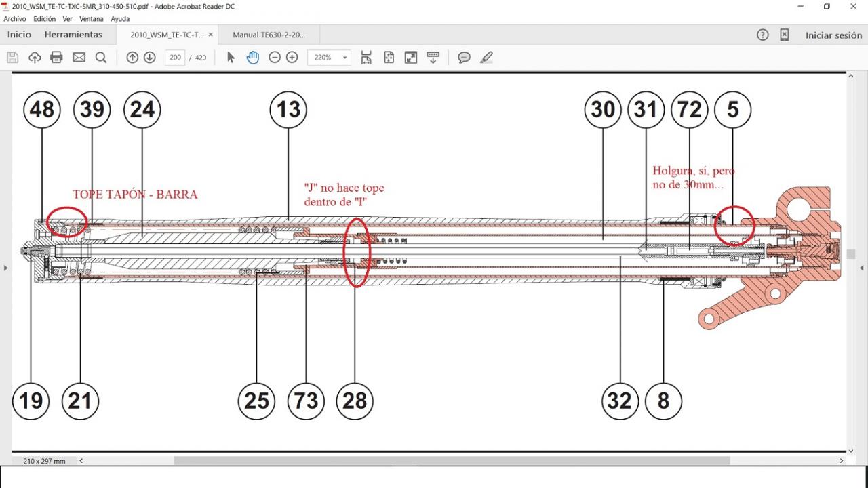This screenshot has height=488, width=868.
Task: Click the 210 x 297 mm page size label
Action: pyautogui.click(x=44, y=461)
